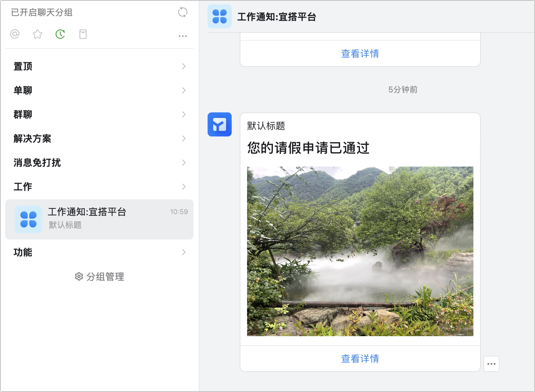Click the header four-dot app icon
535x392 pixels.
220,16
